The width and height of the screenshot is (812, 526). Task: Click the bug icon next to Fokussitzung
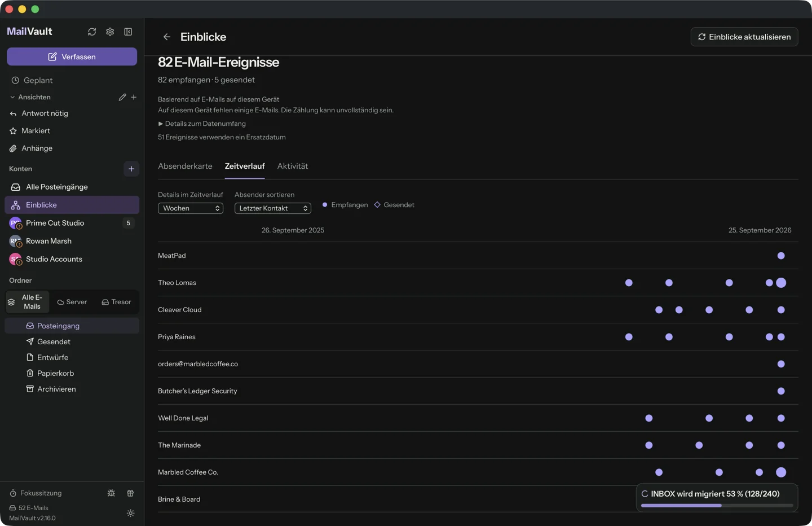point(111,493)
